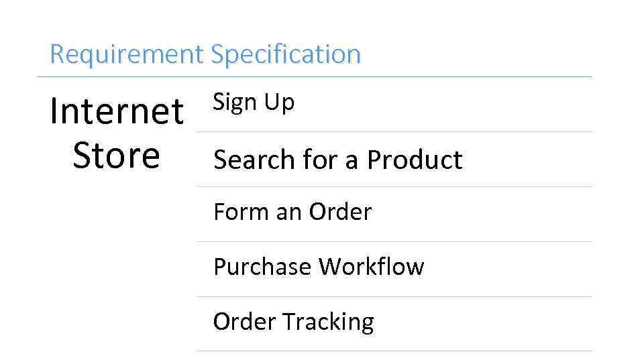Screen dimensions: 644x362
Task: Click the divider line under the slide title
Action: pos(315,76)
